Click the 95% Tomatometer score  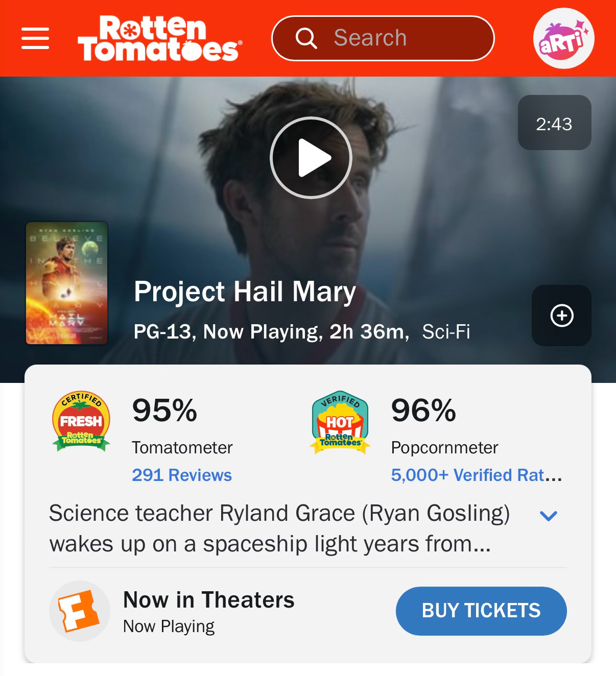[x=164, y=411]
